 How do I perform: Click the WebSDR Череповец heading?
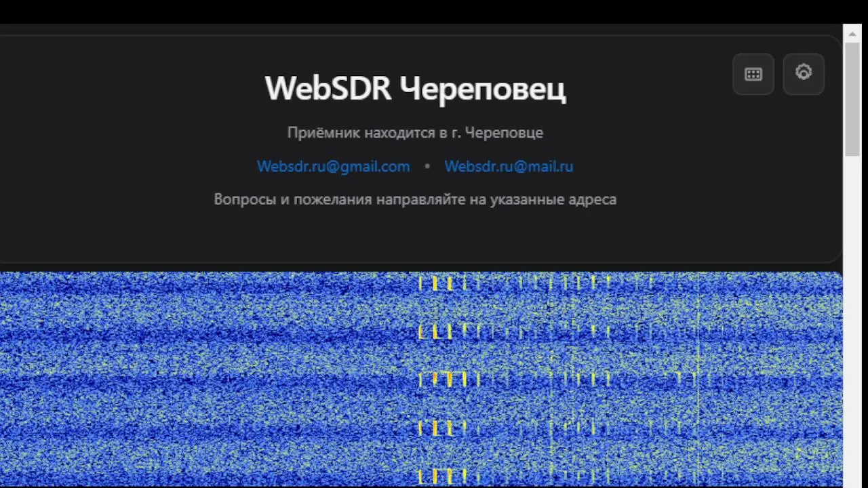(415, 88)
